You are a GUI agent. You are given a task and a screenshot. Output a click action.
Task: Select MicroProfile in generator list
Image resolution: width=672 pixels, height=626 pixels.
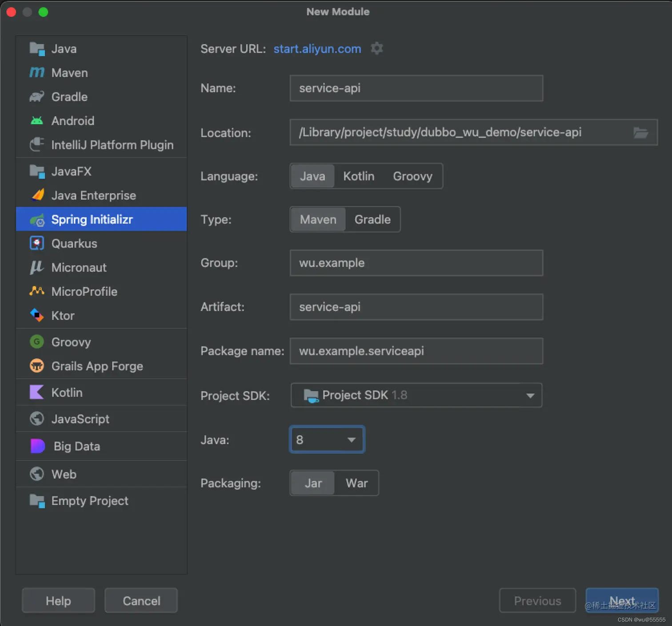pyautogui.click(x=101, y=291)
